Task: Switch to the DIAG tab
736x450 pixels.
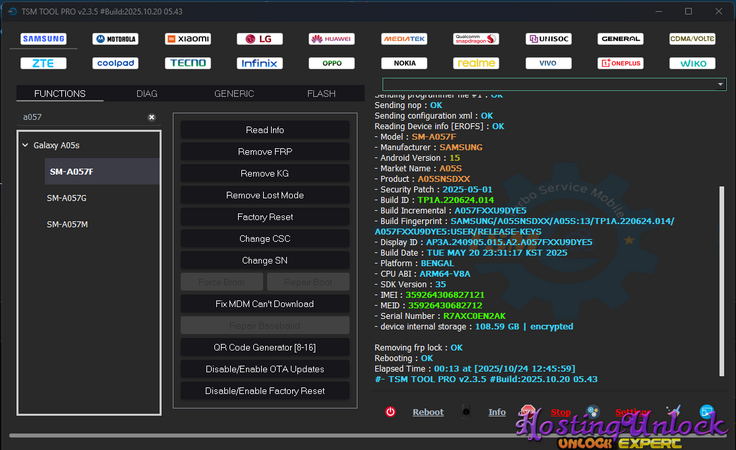Action: tap(147, 94)
